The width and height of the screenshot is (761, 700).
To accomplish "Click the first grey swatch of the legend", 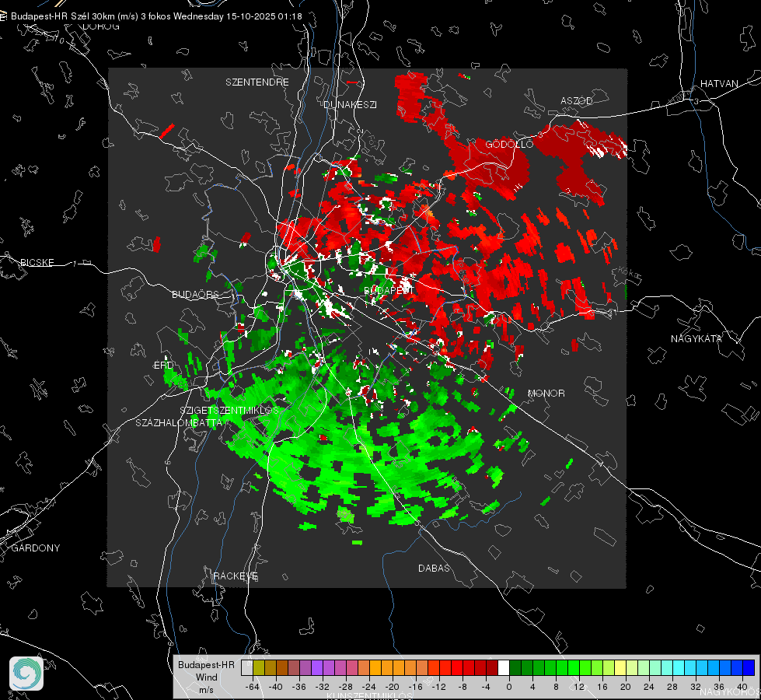I will tap(246, 667).
